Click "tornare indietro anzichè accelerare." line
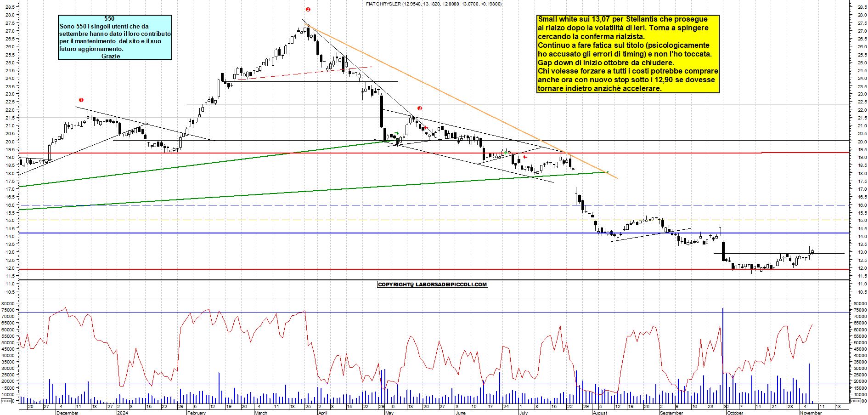Viewport: 868px width, 415px height. (x=600, y=88)
